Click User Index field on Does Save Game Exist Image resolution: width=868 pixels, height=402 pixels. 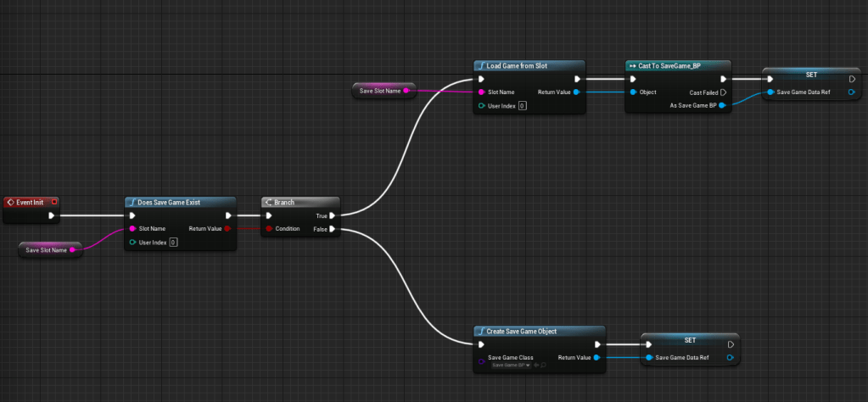coord(173,243)
